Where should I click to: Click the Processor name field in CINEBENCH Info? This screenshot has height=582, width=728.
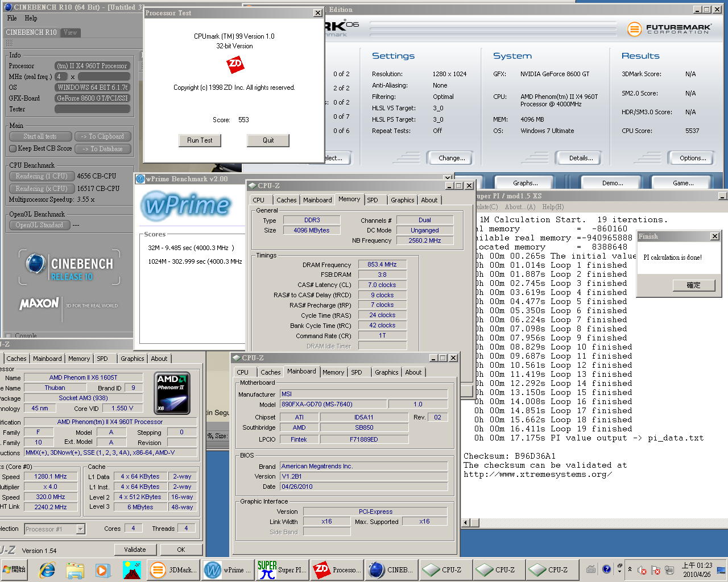pyautogui.click(x=93, y=66)
